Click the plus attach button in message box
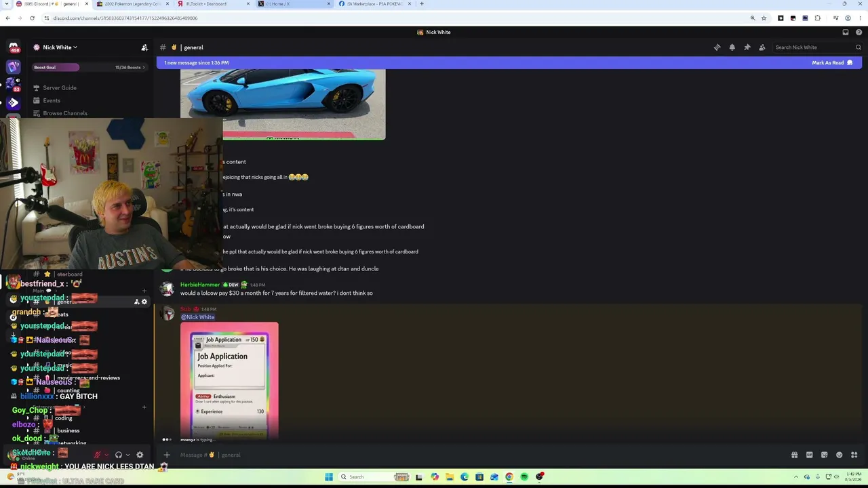The width and height of the screenshot is (868, 488). tap(167, 455)
